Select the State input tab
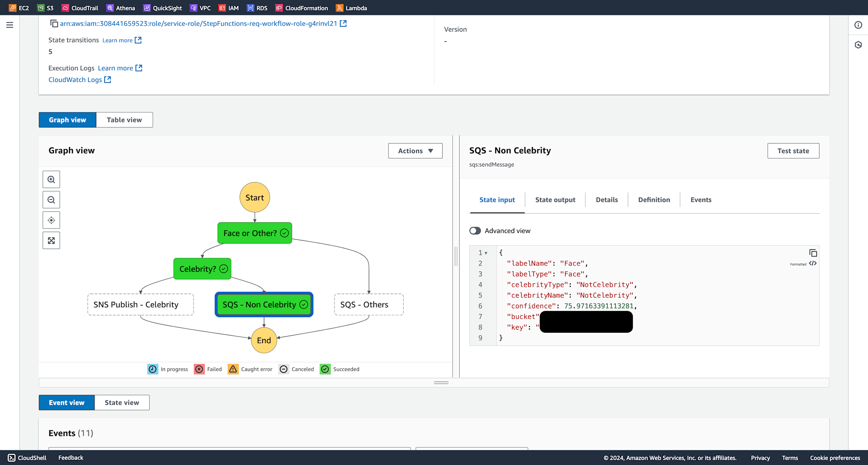 click(x=497, y=200)
